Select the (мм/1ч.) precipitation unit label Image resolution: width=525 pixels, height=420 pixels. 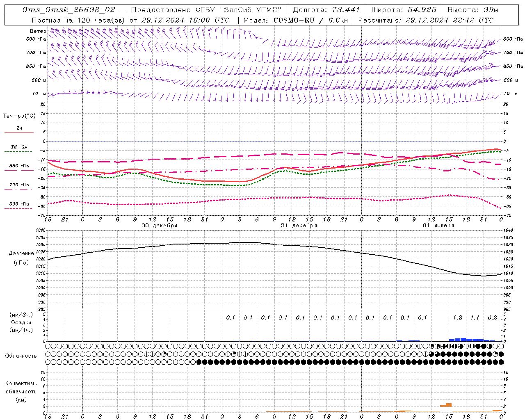coord(21,330)
